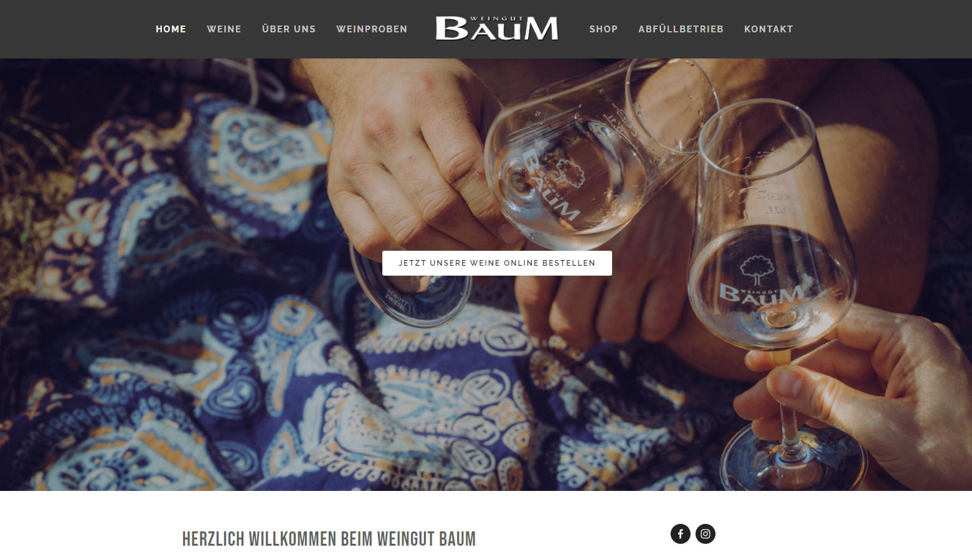
Task: Click the Herzlich Willkommen beim Weingut Baum heading
Action: [329, 539]
